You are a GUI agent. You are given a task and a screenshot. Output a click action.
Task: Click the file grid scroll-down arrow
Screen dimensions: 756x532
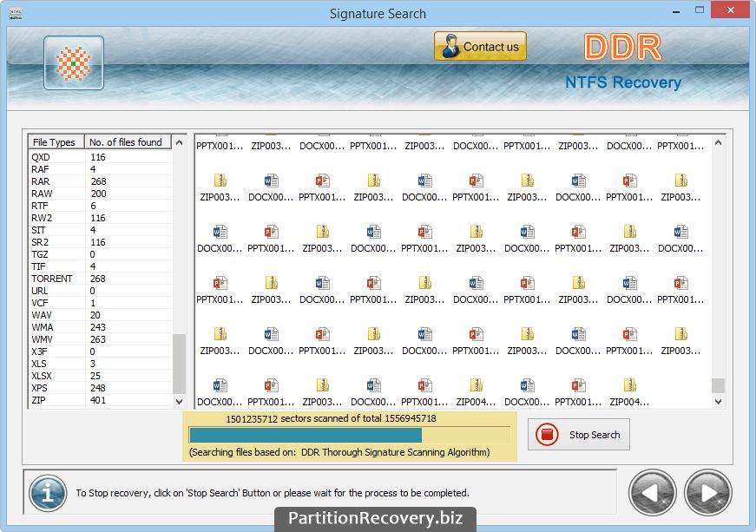point(718,402)
